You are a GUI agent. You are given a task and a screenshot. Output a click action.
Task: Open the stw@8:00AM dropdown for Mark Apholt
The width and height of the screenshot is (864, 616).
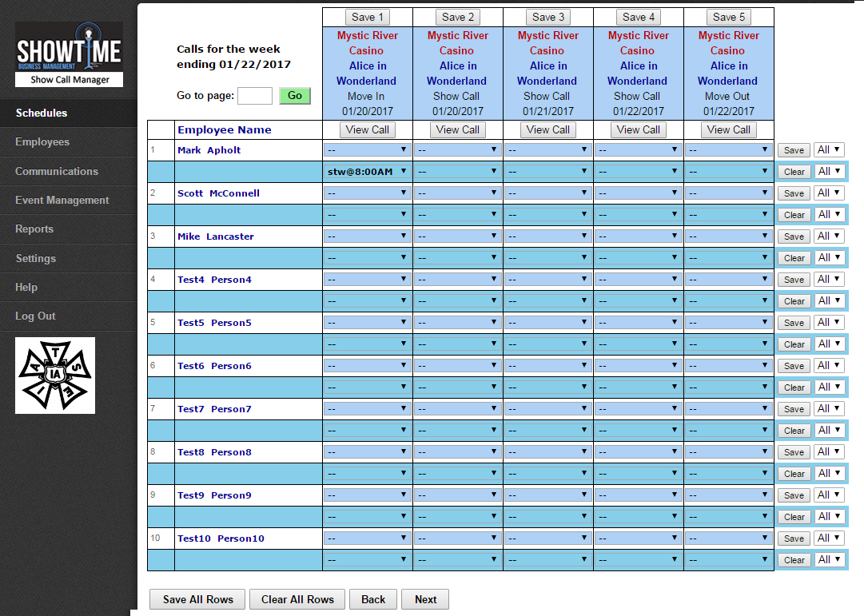368,171
